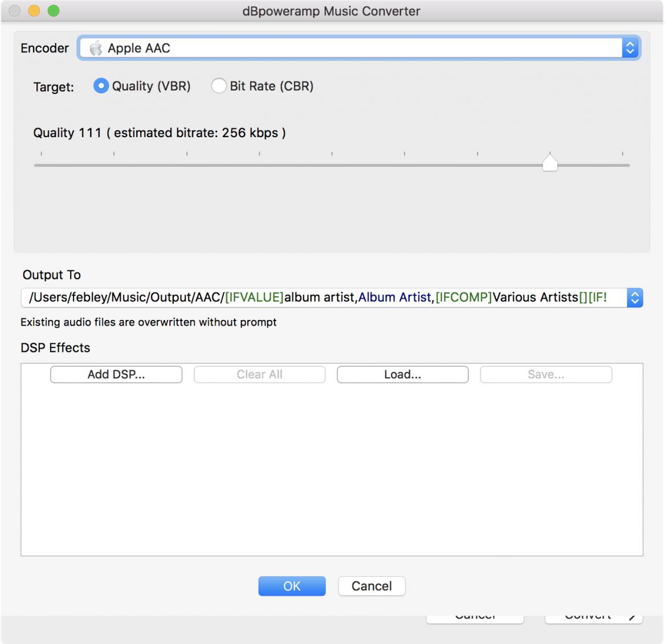Click the Add DSP... button
Image resolution: width=665 pixels, height=644 pixels.
116,375
